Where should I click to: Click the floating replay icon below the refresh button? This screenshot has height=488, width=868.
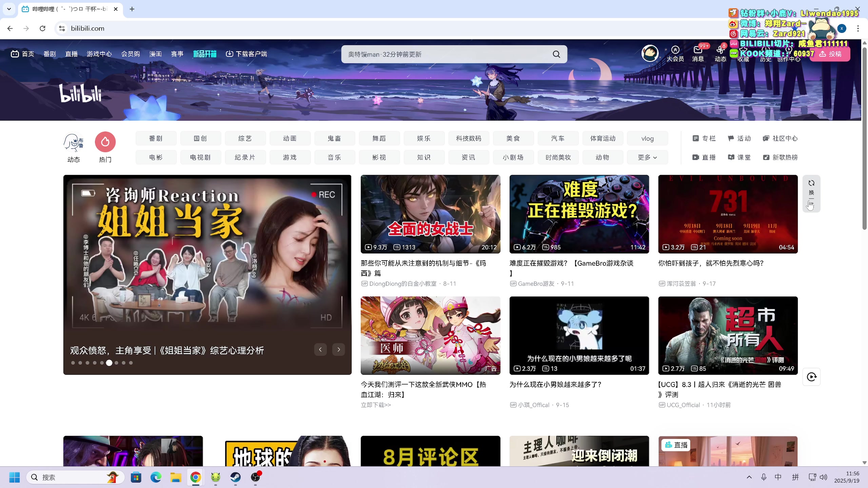click(x=811, y=377)
